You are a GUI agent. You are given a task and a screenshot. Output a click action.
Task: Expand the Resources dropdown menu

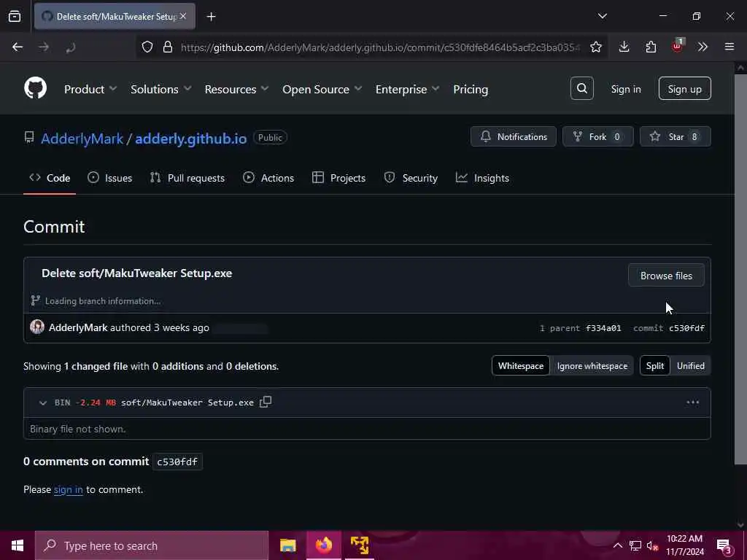(x=237, y=89)
